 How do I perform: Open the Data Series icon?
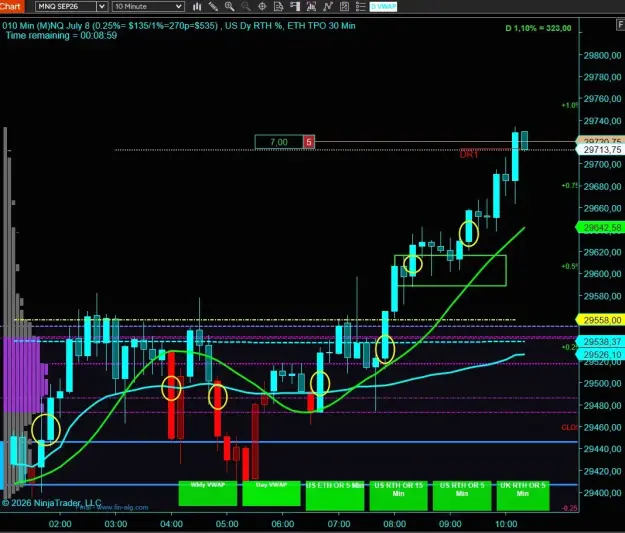pyautogui.click(x=279, y=6)
